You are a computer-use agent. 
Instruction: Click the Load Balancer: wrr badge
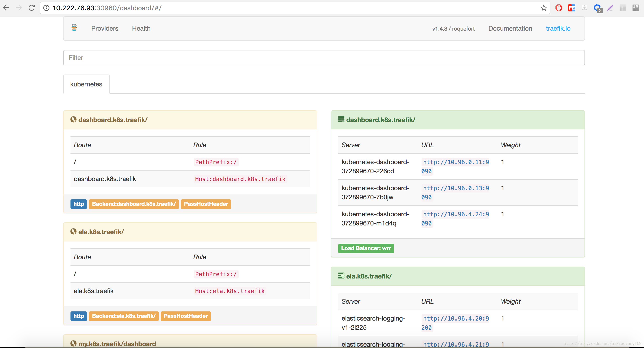coord(366,248)
